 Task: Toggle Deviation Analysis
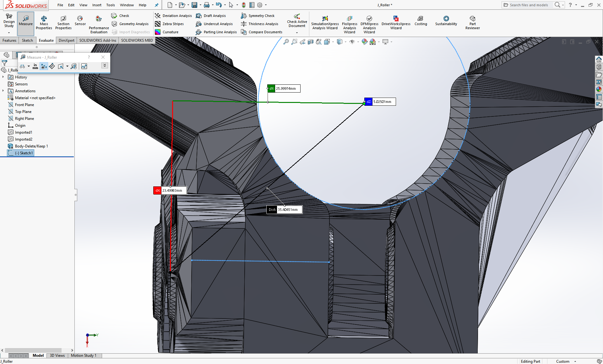pos(173,16)
